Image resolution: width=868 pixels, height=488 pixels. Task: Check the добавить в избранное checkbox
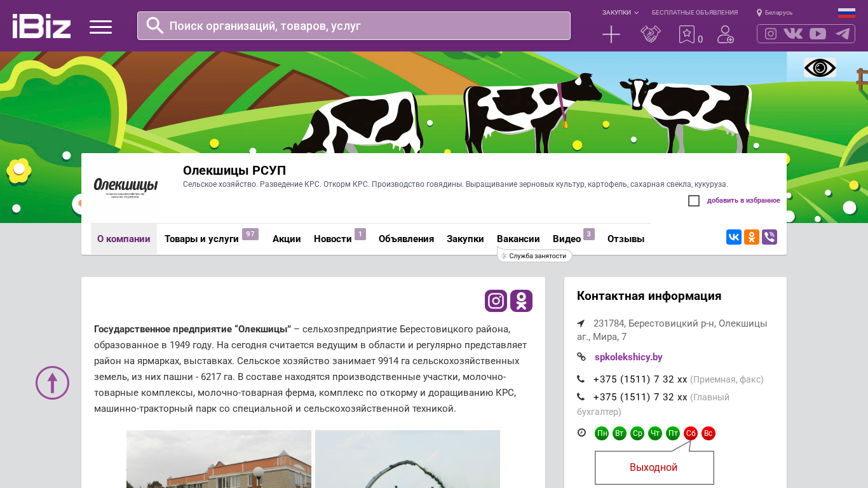tap(694, 201)
